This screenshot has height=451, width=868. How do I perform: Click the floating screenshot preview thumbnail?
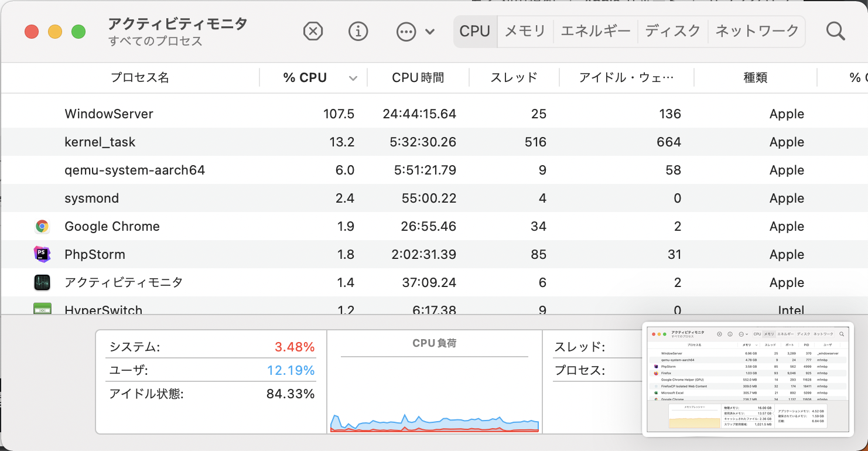[x=748, y=379]
